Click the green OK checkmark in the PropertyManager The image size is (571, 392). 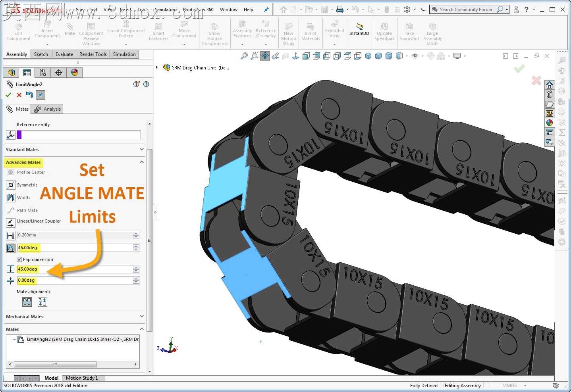coord(8,95)
